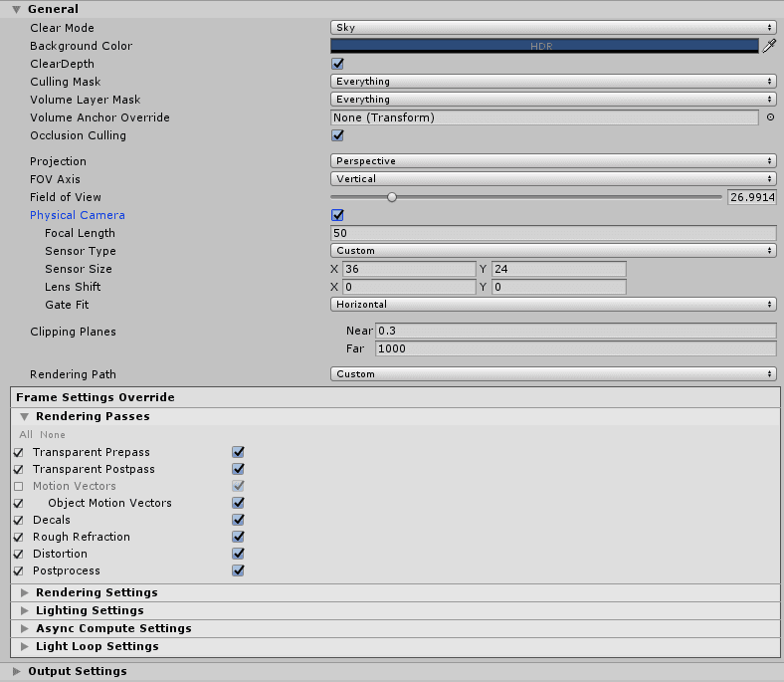
Task: Collapse the General section
Action: (17, 9)
